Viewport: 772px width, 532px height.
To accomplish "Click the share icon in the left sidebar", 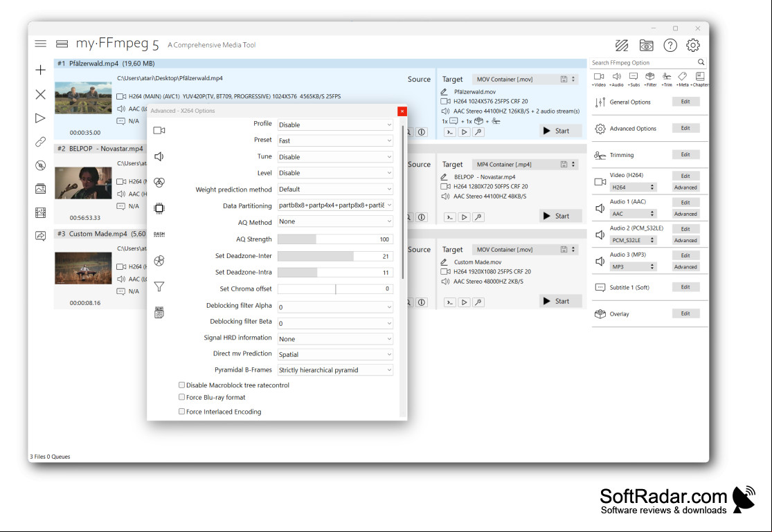I will pyautogui.click(x=40, y=236).
